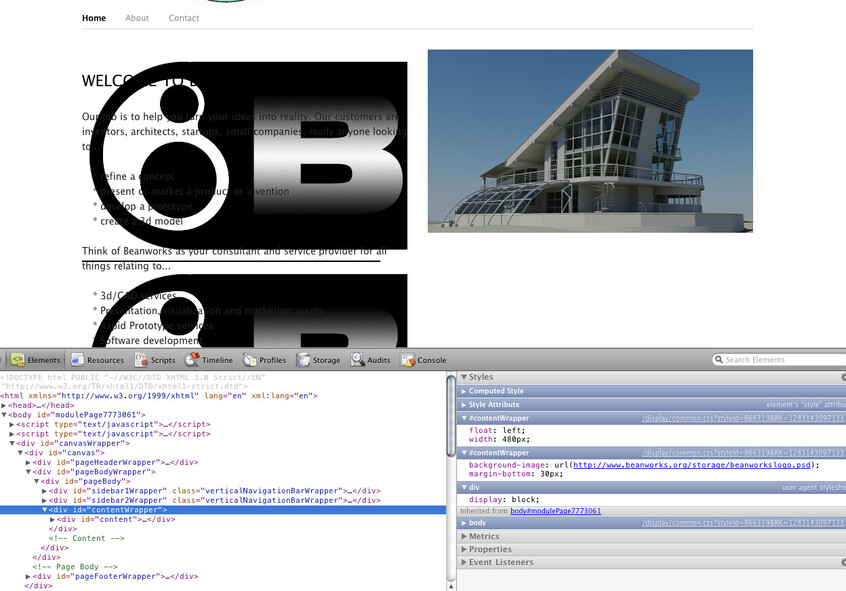Click the building rendering image

[x=590, y=141]
